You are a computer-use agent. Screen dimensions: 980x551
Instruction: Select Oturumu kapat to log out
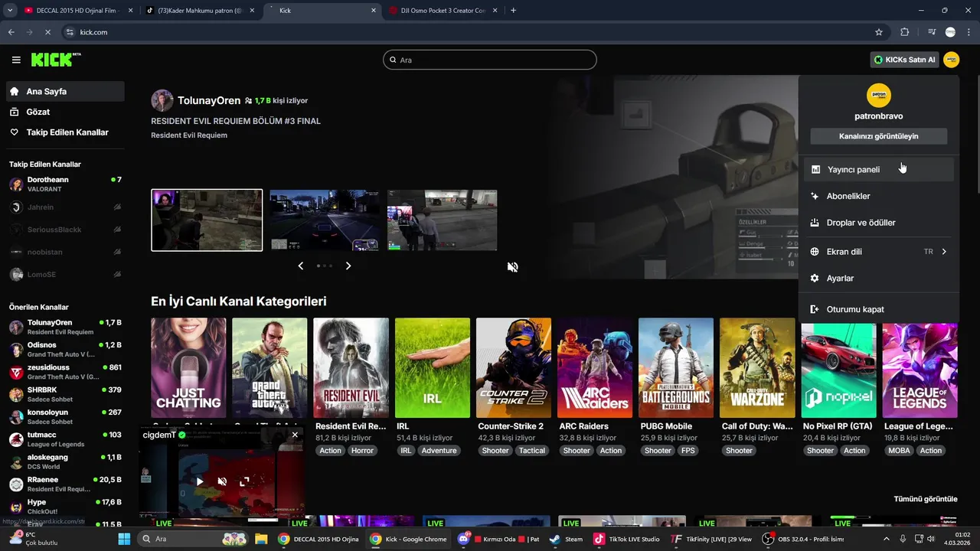click(879, 309)
